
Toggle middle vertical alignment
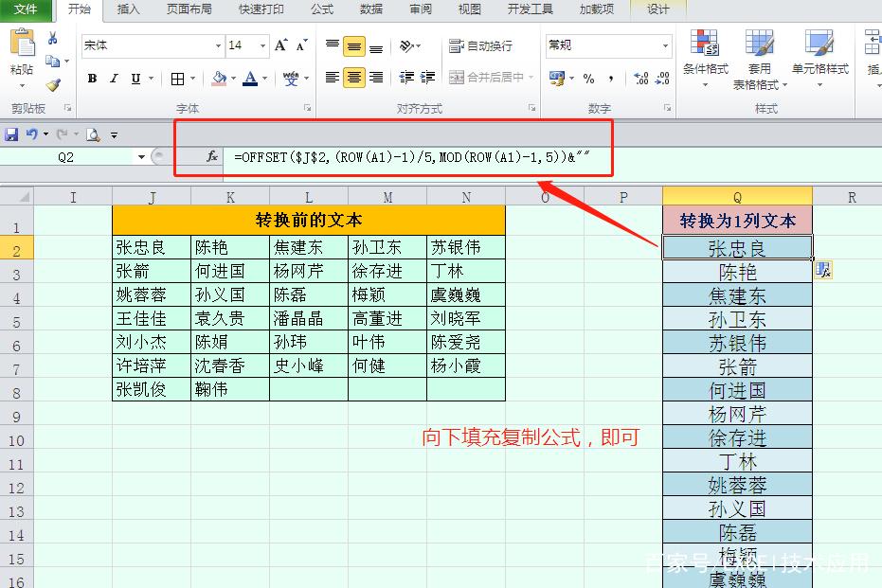pyautogui.click(x=354, y=46)
